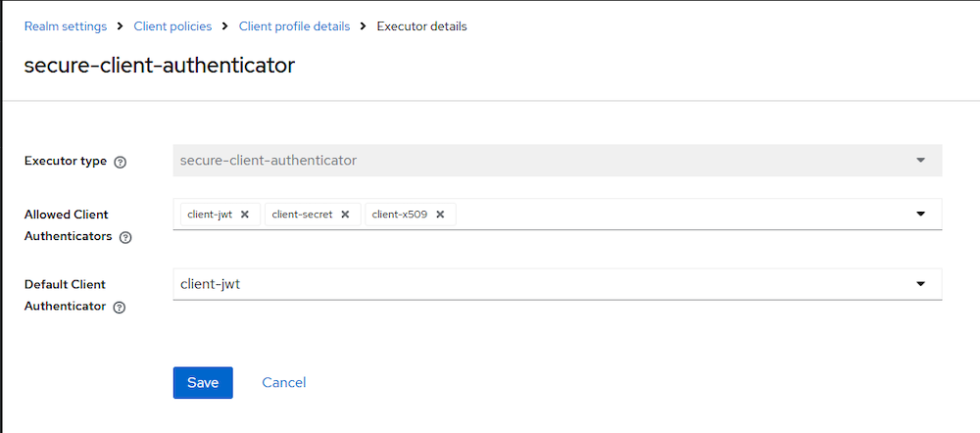Click the Executor type dropdown arrow
Viewport: 980px width, 433px height.
[x=920, y=160]
